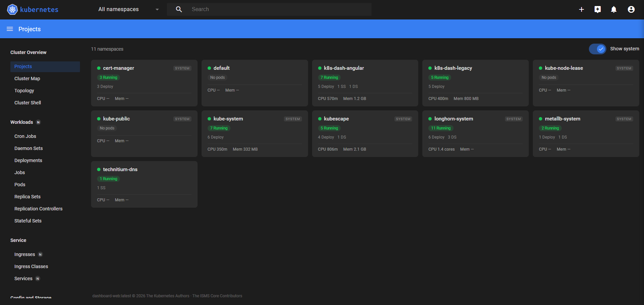Click the status dot on kube-system card
Image resolution: width=644 pixels, height=305 pixels.
click(209, 119)
